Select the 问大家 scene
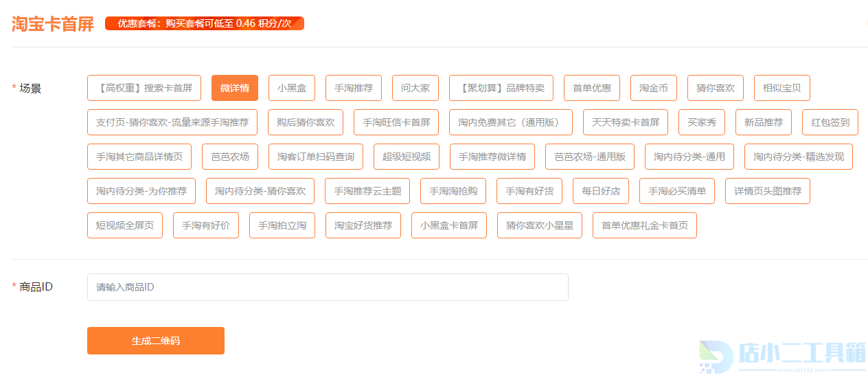The width and height of the screenshot is (868, 384). [x=415, y=88]
